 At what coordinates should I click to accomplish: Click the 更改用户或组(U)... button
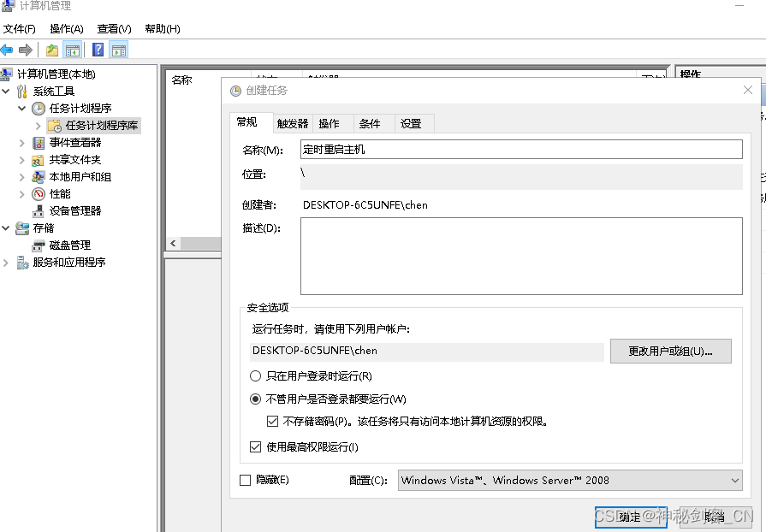(671, 351)
